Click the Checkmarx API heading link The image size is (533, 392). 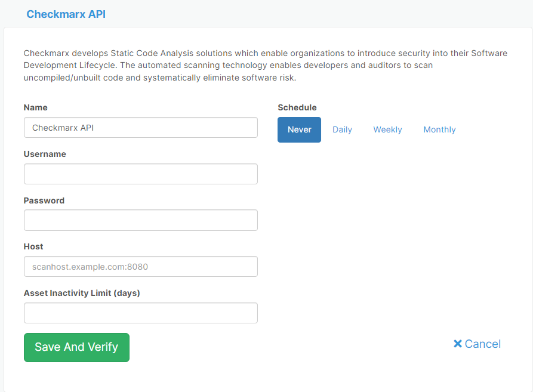[66, 14]
